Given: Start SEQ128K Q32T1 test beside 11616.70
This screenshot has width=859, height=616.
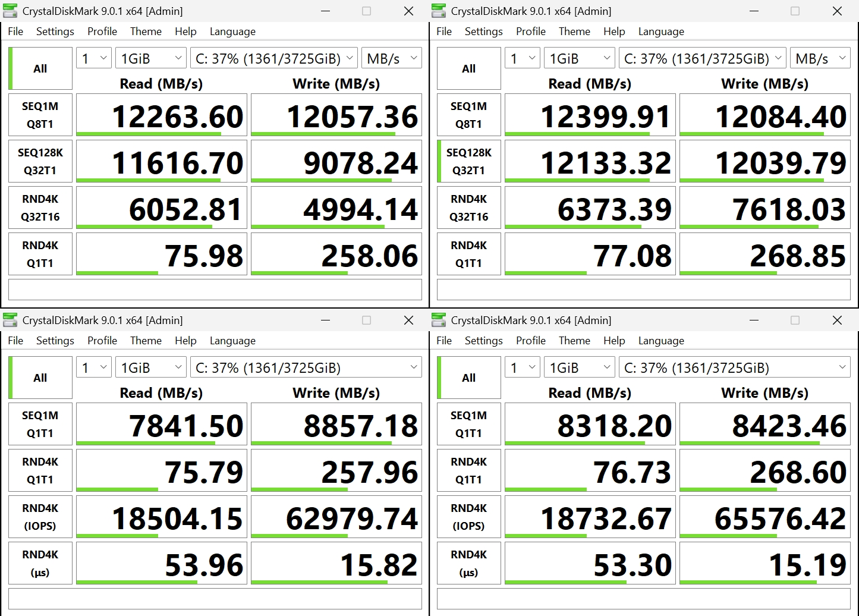Looking at the screenshot, I should [40, 161].
